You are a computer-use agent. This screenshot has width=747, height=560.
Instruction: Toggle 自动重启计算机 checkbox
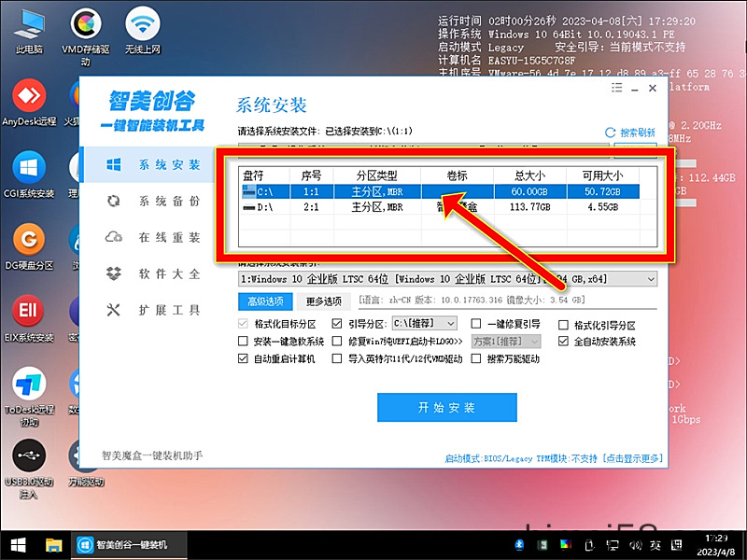click(243, 358)
